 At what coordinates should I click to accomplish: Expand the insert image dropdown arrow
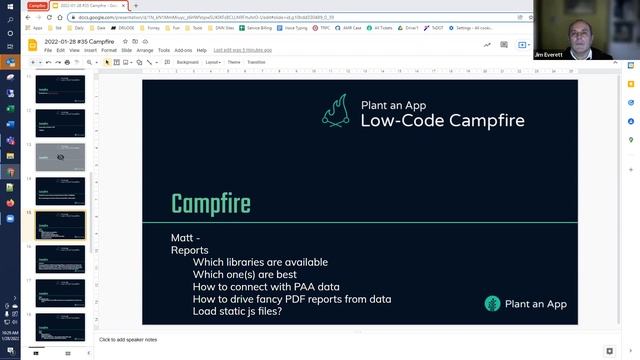pos(131,62)
